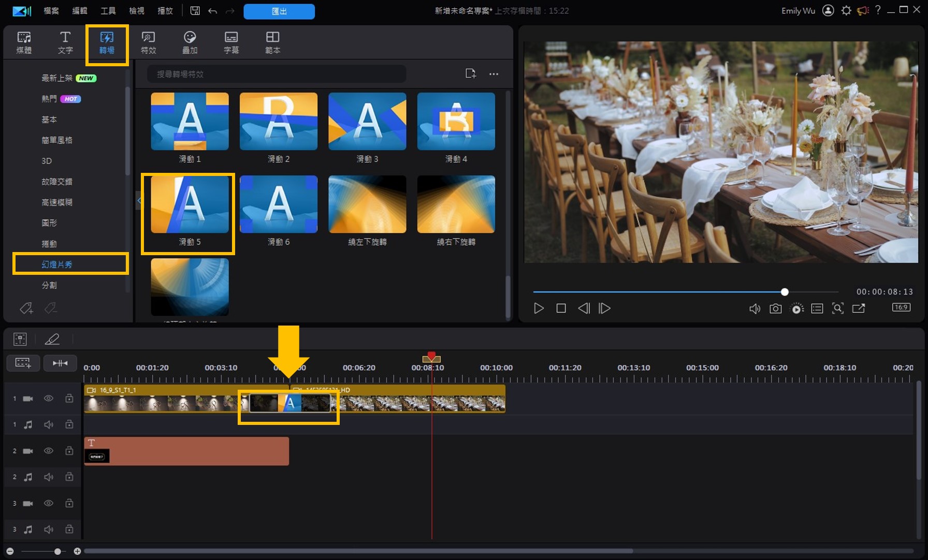Click the blue 匯出 export button

pyautogui.click(x=279, y=11)
